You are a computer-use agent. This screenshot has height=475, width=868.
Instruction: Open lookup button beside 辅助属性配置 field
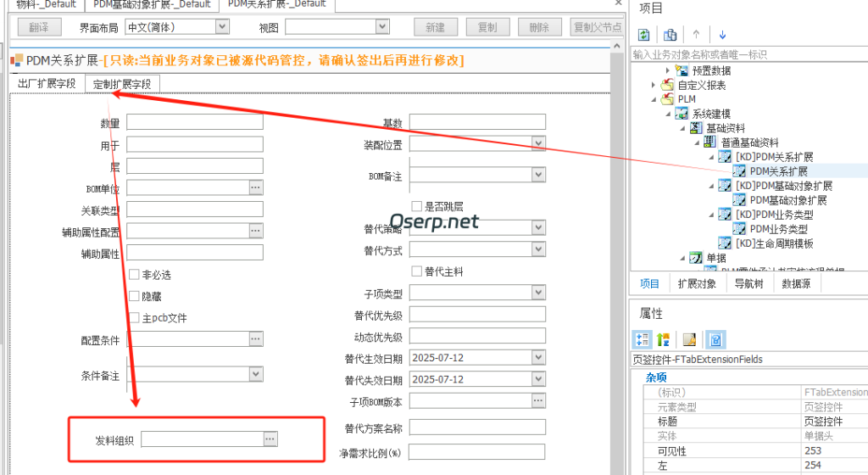[x=256, y=231]
